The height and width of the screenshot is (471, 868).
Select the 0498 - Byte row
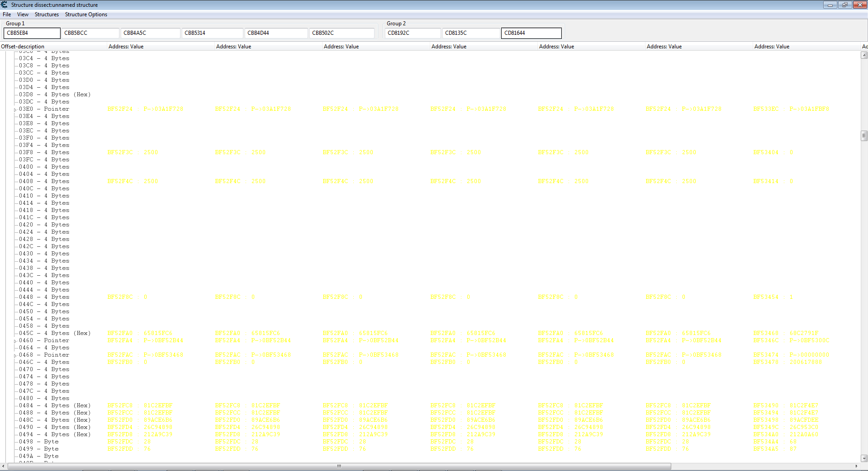[39, 442]
